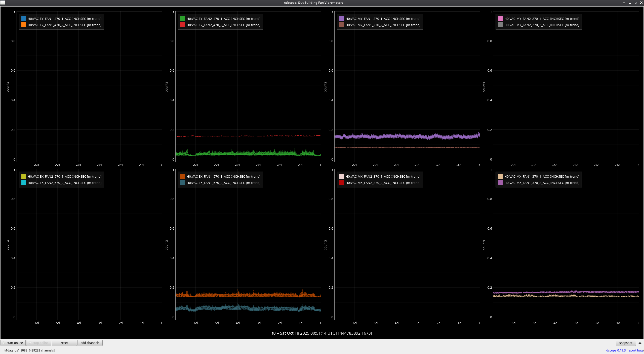The image size is (644, 354).
Task: Click the t0 timestamp label below plots
Action: [322, 333]
